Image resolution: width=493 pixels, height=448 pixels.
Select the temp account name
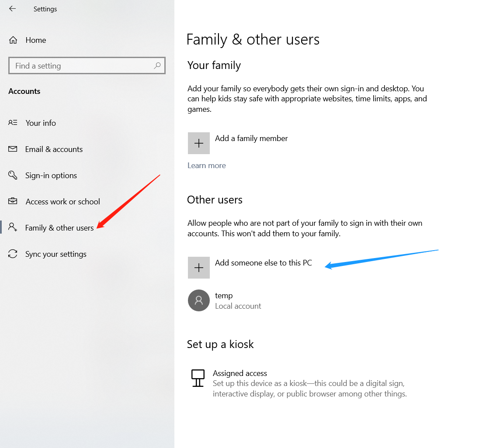(223, 296)
